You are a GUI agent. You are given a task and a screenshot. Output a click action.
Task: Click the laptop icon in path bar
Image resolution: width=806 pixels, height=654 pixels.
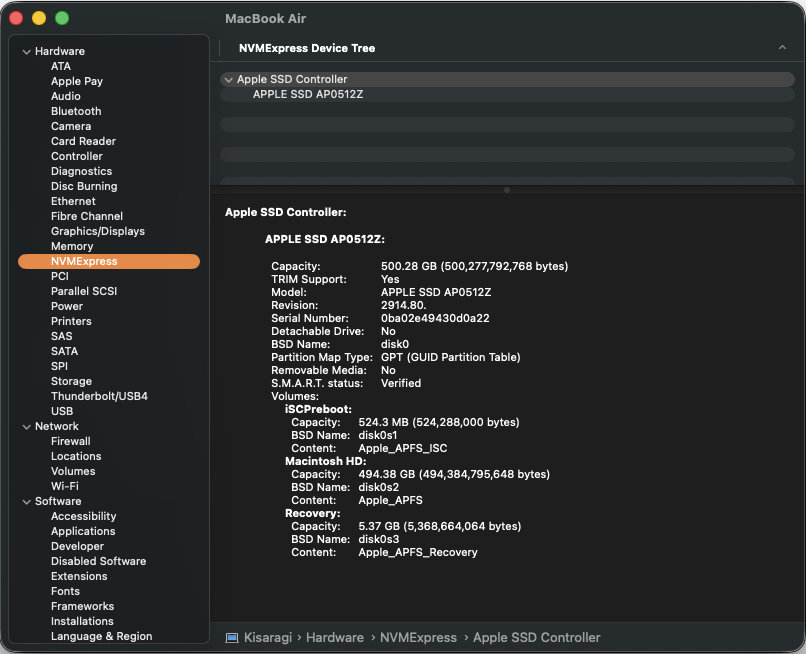232,637
